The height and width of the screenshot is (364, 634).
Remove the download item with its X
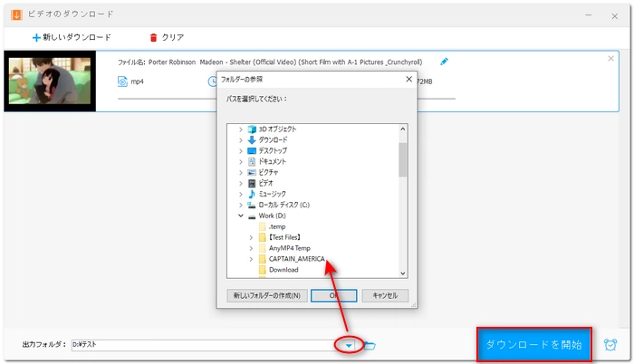611,59
